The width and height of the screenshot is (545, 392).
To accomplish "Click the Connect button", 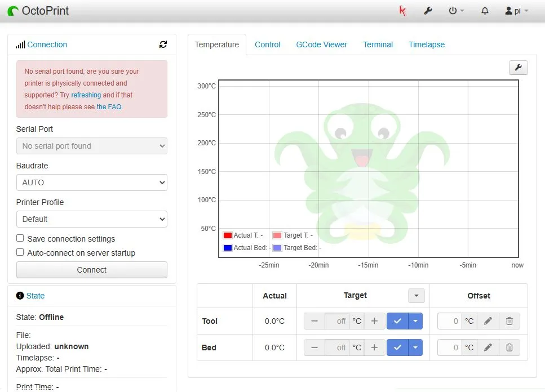I will (92, 270).
